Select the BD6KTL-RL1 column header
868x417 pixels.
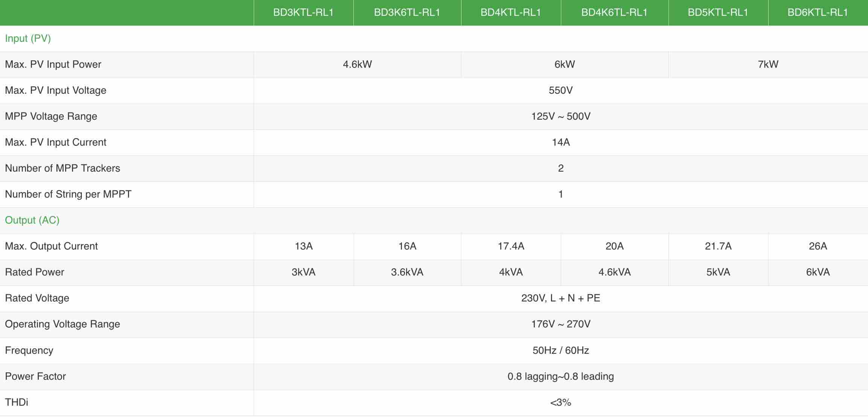[x=818, y=12]
